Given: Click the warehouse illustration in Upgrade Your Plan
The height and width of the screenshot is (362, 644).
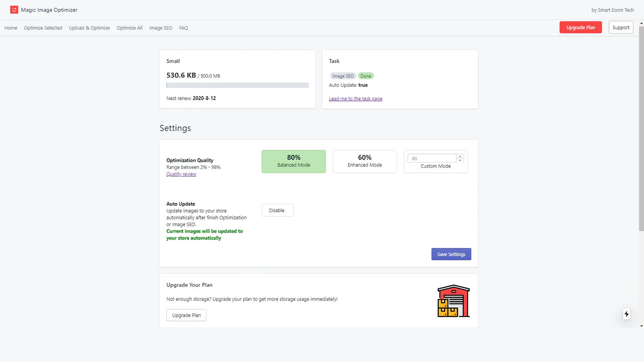Looking at the screenshot, I should point(453,300).
